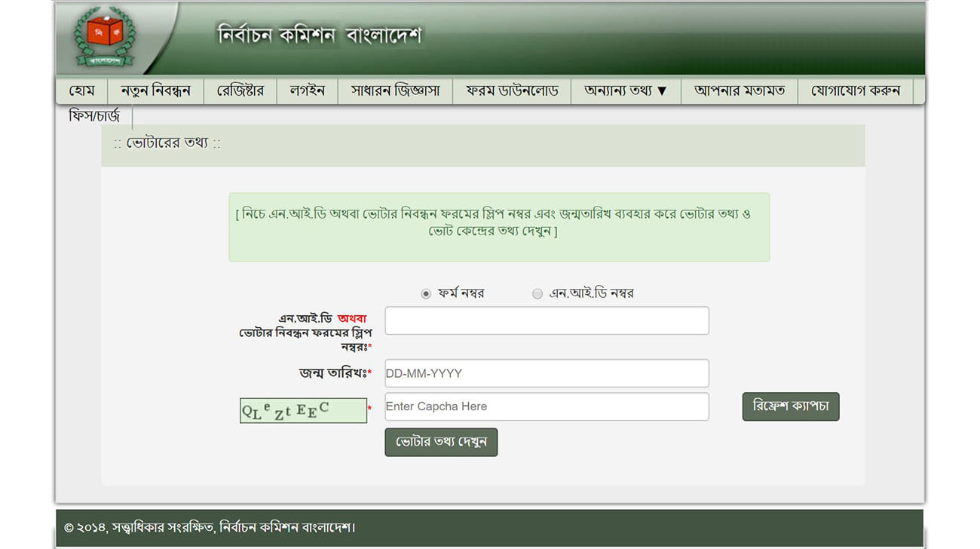Open the হোম menu item

click(81, 91)
